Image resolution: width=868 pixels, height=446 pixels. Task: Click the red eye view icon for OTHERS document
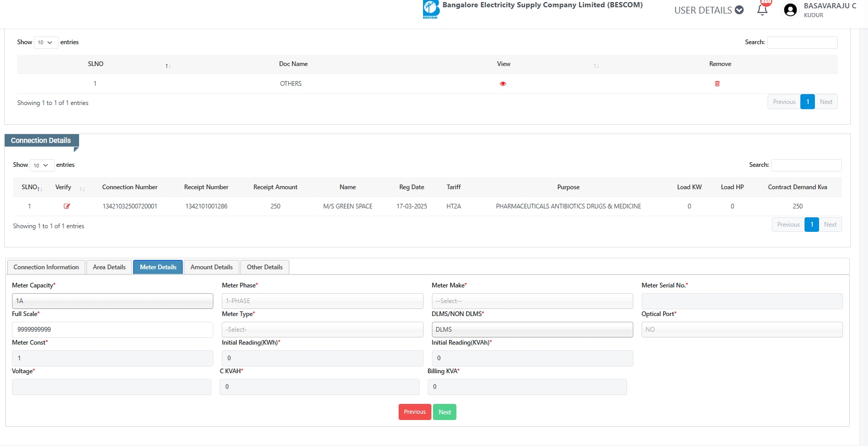click(503, 84)
